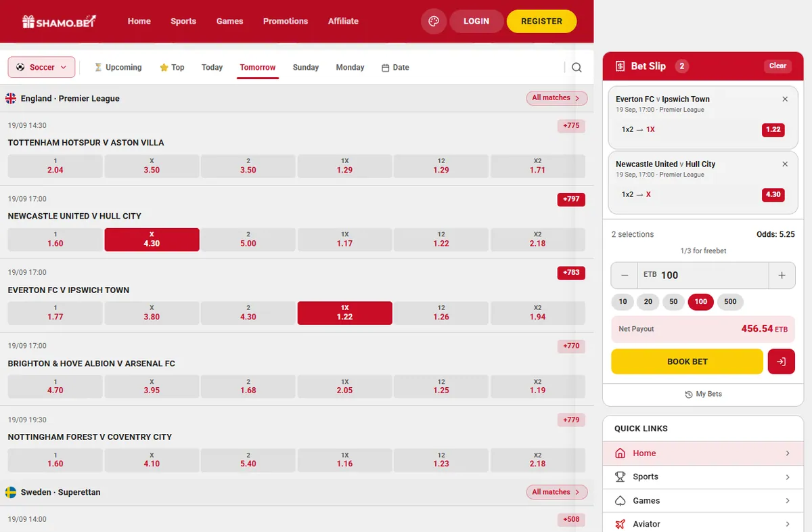The width and height of the screenshot is (812, 532).
Task: Click the Sports trophy icon in Quick Links
Action: [x=620, y=476]
